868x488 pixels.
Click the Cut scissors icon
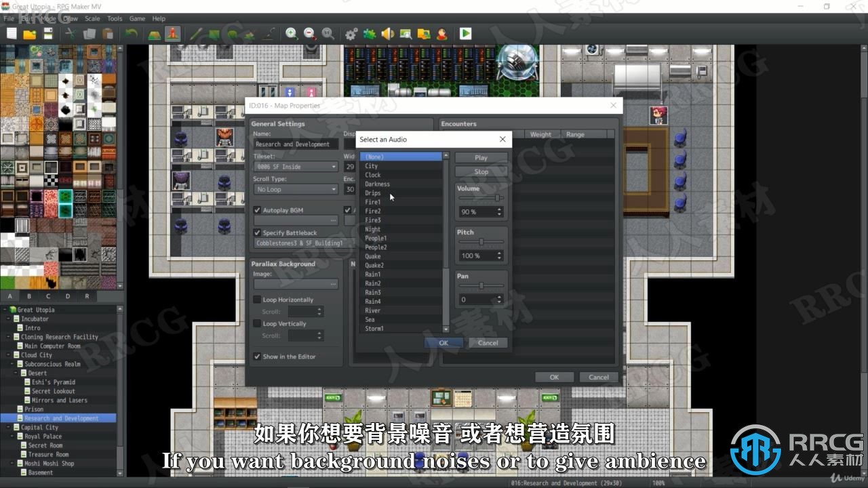[70, 33]
